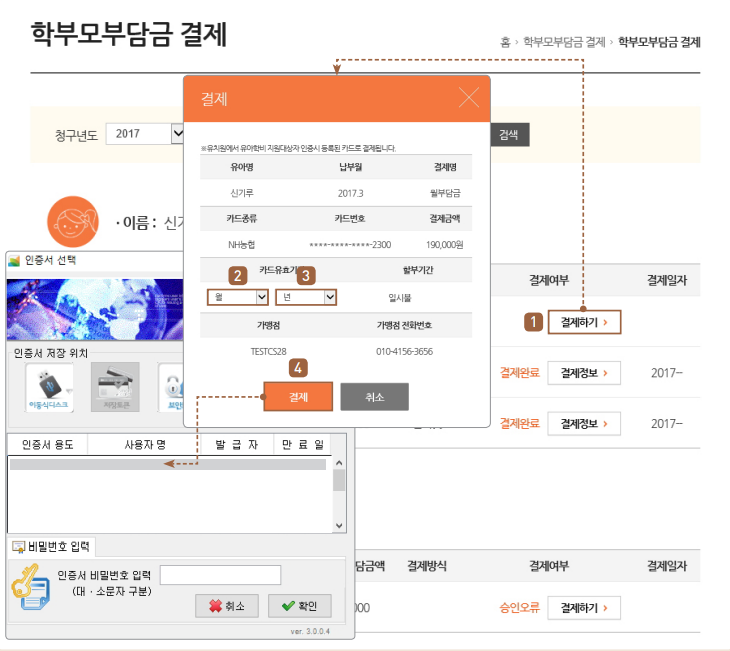Click the NH농협 card type text
Screen dimensions: 730x651
coord(241,245)
